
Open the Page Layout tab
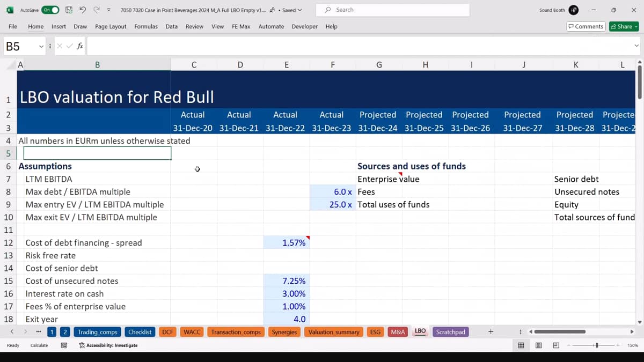click(x=111, y=26)
